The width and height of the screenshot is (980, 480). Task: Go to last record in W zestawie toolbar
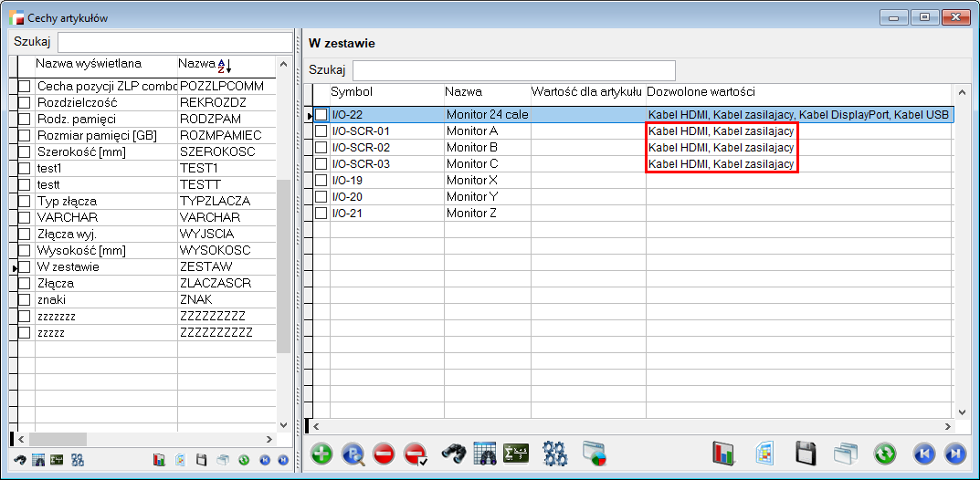click(955, 454)
